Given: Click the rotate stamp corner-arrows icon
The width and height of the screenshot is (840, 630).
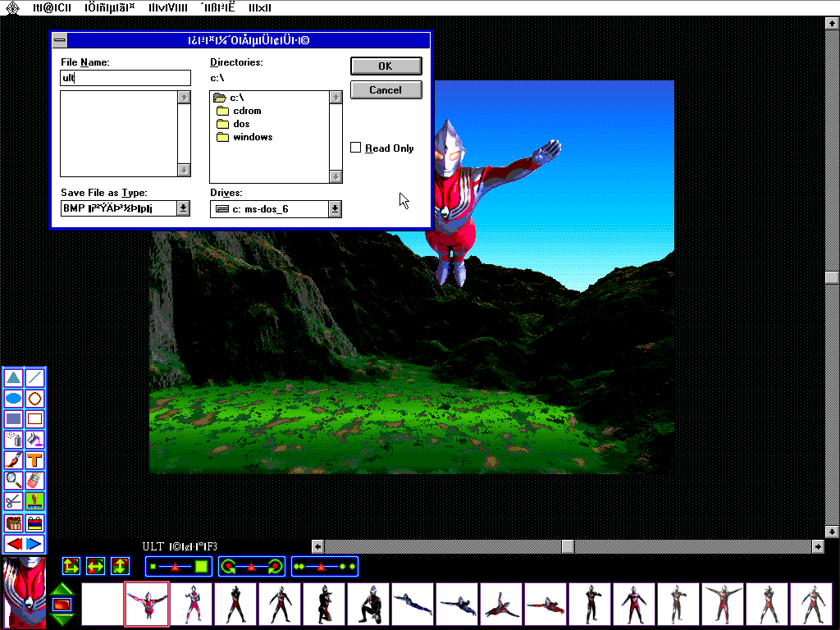Looking at the screenshot, I should tap(71, 566).
